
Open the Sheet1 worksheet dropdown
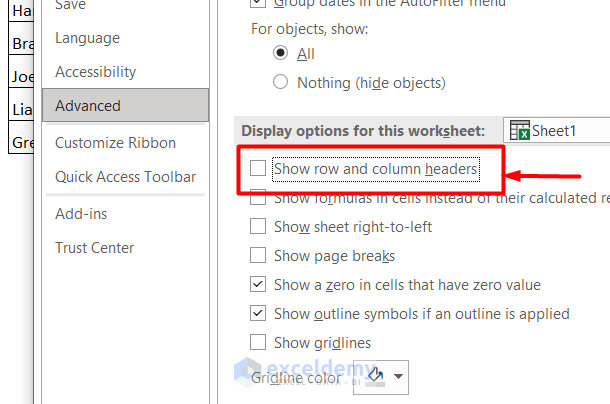[557, 130]
